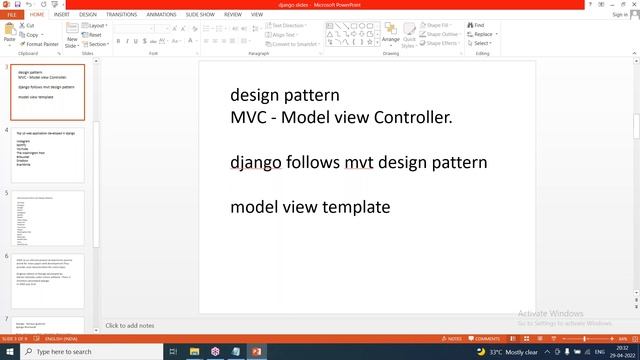This screenshot has width=640, height=360.
Task: Open Arrange options
Action: (391, 33)
